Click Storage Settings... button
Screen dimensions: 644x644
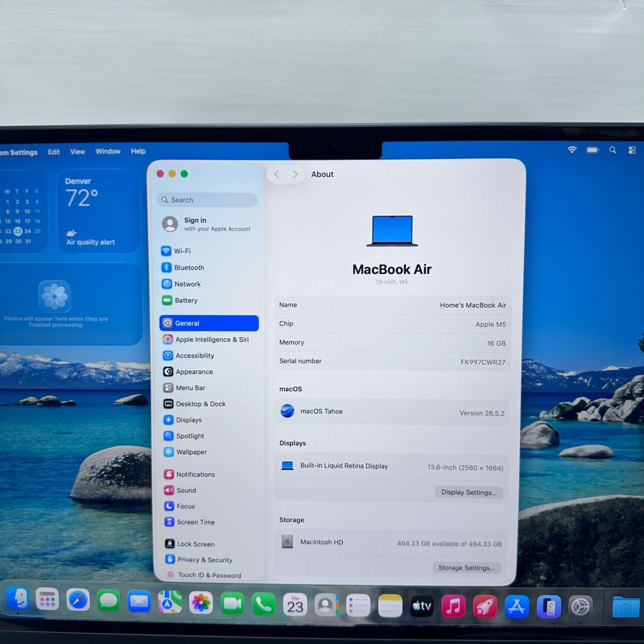click(x=466, y=567)
